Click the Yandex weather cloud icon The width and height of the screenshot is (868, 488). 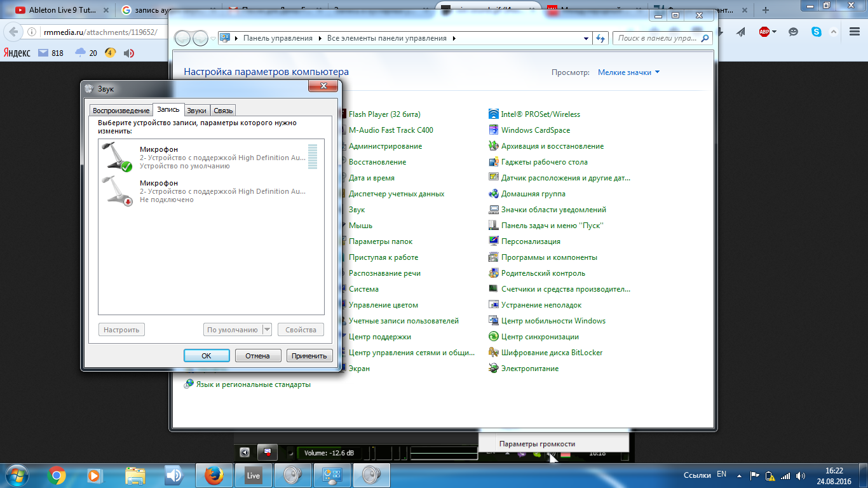pos(80,53)
